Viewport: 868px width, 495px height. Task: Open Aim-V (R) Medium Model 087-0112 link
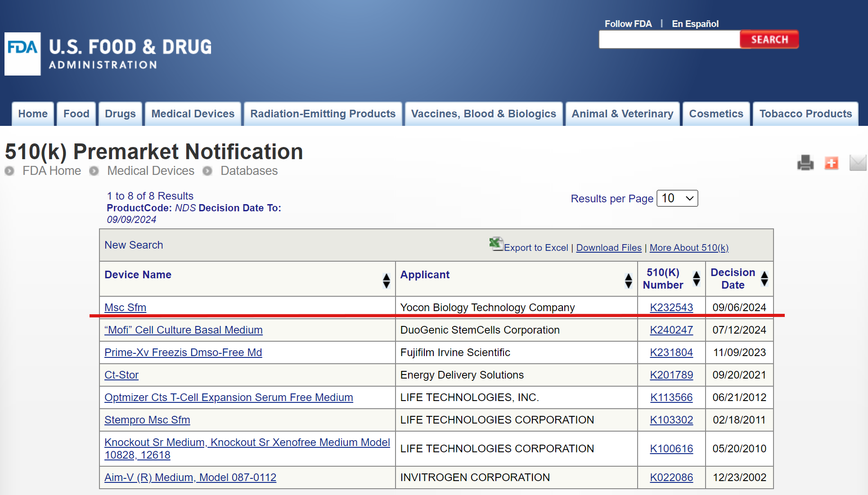coord(190,477)
